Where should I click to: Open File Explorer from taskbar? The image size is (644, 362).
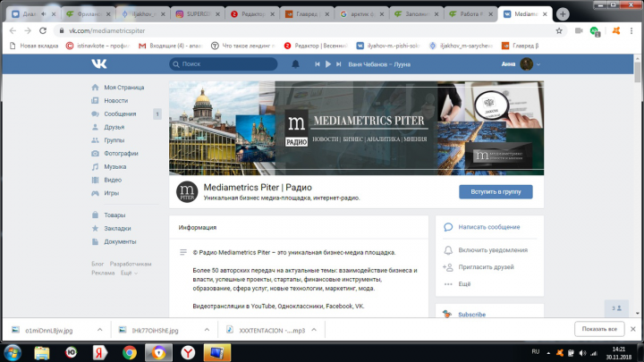(41, 352)
